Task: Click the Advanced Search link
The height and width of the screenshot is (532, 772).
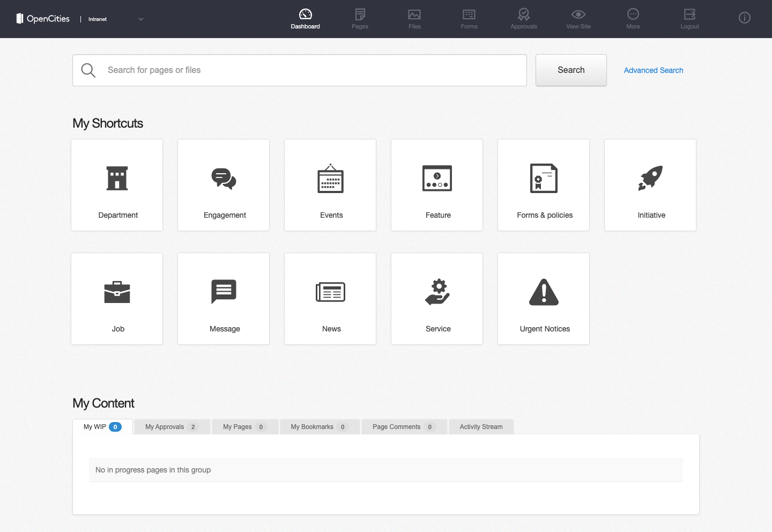Action: click(x=653, y=70)
